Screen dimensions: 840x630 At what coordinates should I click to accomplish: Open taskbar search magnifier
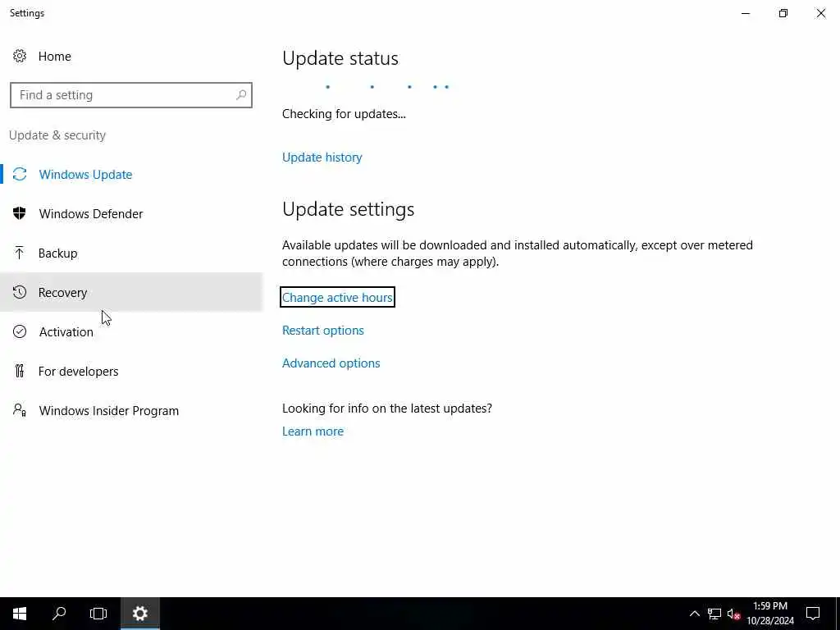click(x=59, y=614)
